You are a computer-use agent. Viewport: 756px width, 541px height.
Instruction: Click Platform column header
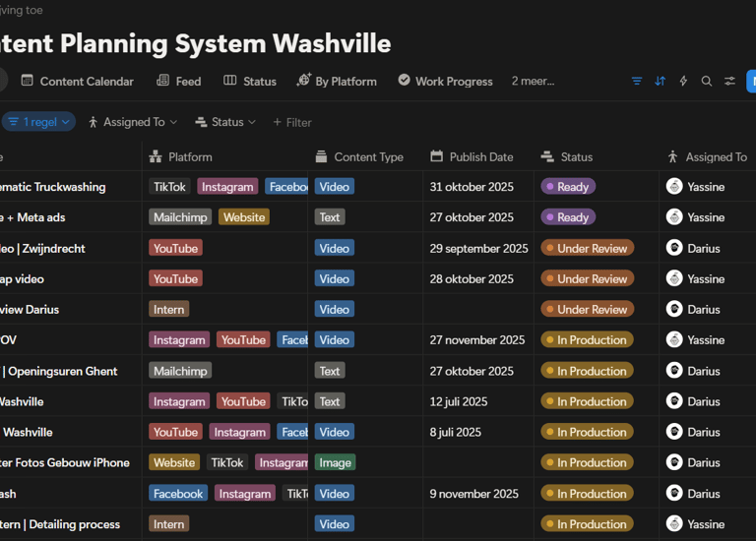pos(224,156)
